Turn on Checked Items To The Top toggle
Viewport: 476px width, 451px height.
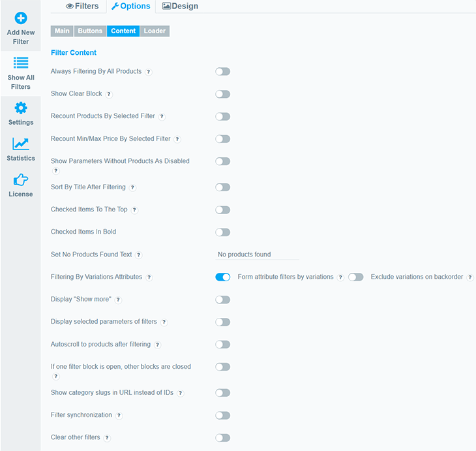point(223,210)
